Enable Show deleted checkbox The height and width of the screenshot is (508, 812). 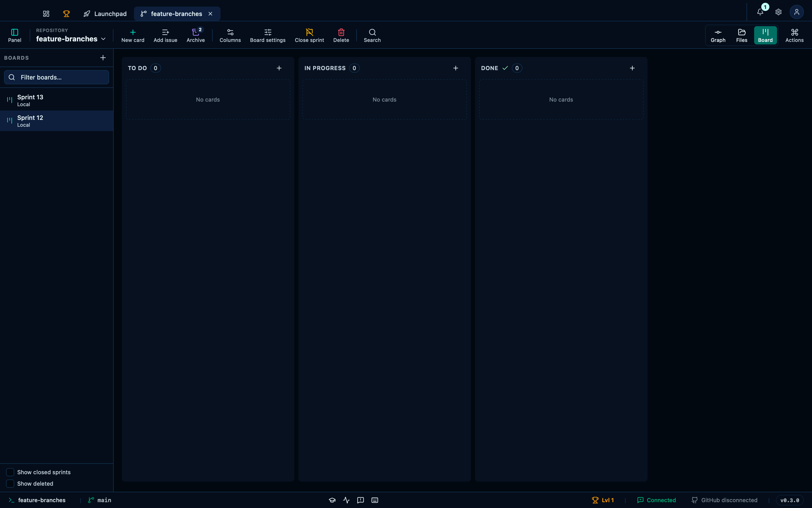(x=10, y=483)
